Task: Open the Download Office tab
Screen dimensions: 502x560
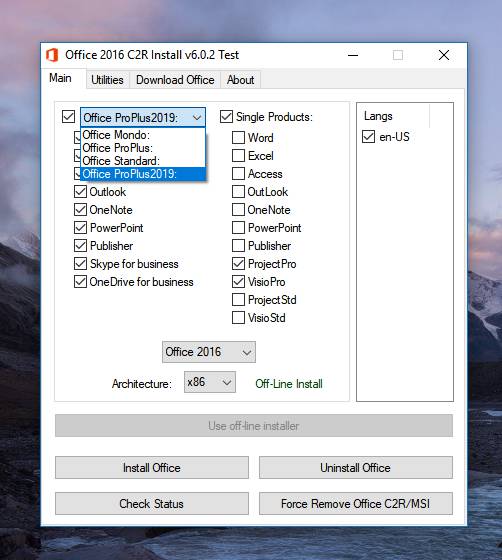Action: [175, 80]
